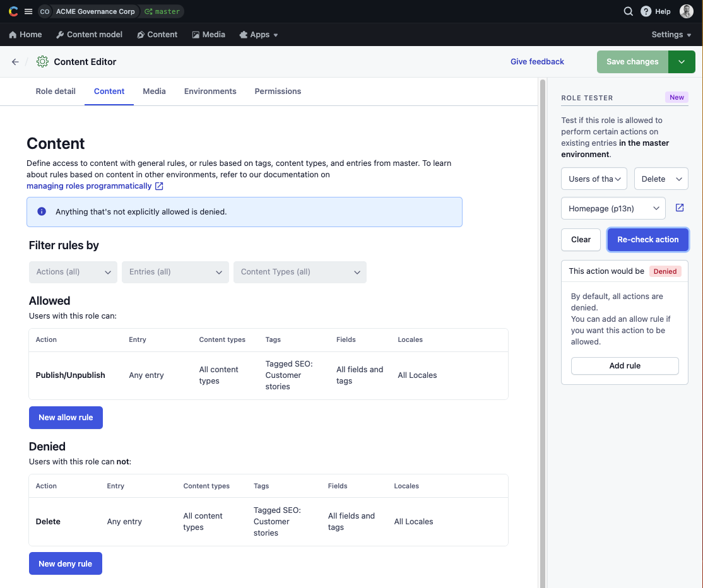Click the Give feedback link
703x588 pixels.
tap(537, 61)
